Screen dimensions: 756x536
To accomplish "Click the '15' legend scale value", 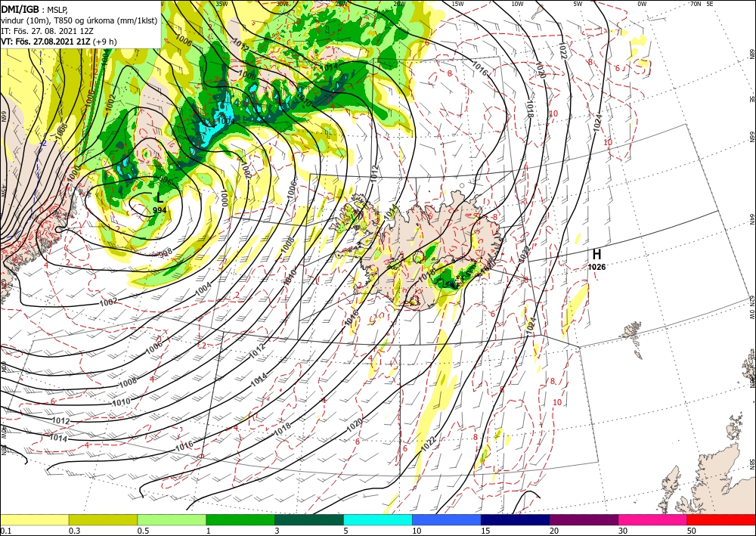I will coord(485,531).
